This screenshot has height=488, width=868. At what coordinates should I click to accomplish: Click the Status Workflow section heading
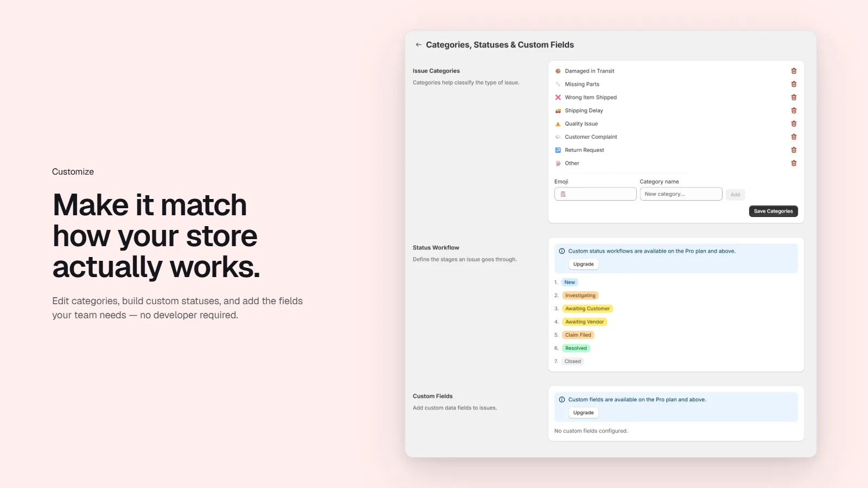coord(436,248)
